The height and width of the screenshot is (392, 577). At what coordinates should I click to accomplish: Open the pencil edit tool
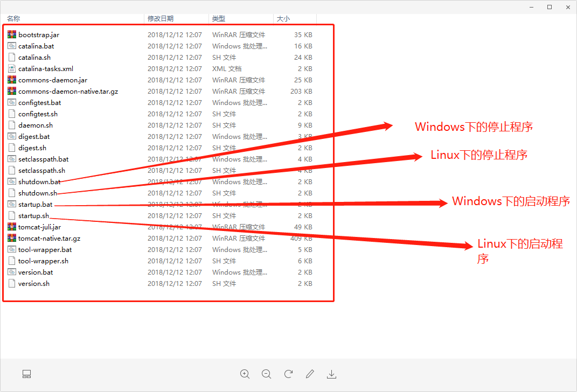310,374
